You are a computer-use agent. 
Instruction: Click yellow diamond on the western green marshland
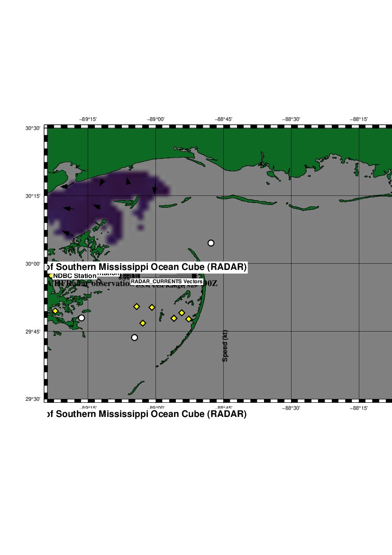(x=55, y=311)
